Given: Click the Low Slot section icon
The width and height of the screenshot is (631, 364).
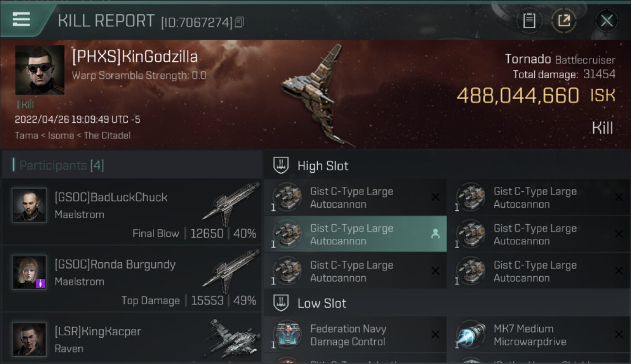Looking at the screenshot, I should coord(282,303).
